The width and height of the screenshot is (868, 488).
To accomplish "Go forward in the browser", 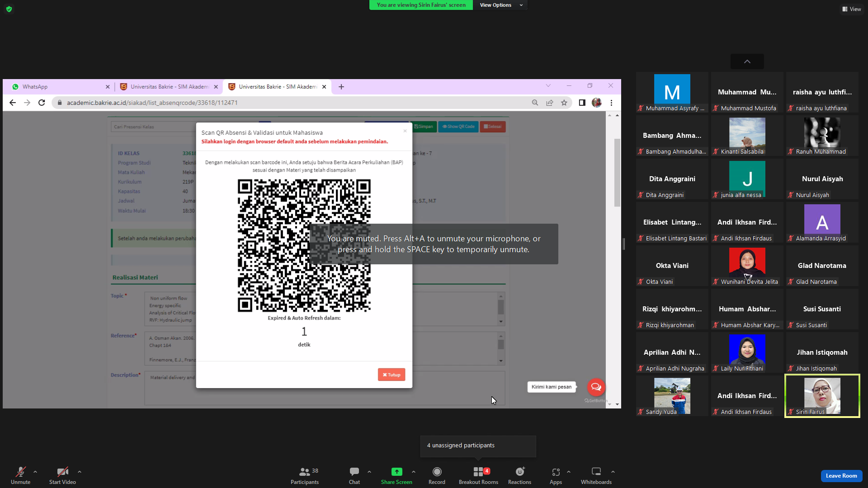I will tap(27, 103).
